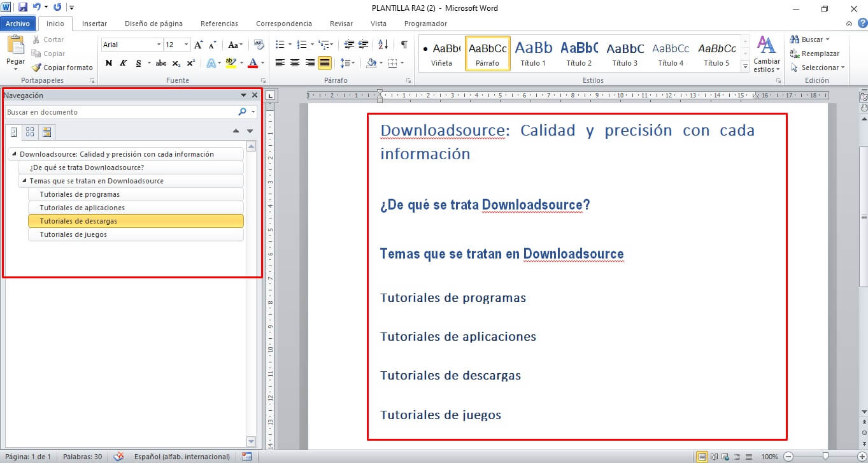Click Cambiar estilos button

(x=766, y=55)
